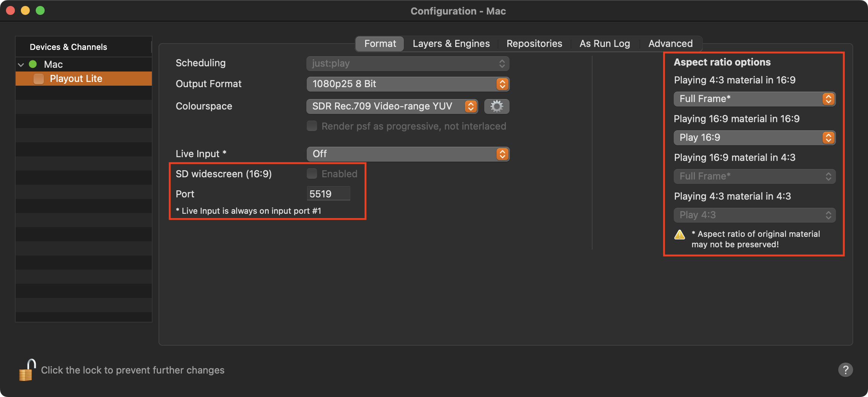Open dropdown for Playing 4:3 material in 16:9
This screenshot has height=397, width=868.
[754, 99]
